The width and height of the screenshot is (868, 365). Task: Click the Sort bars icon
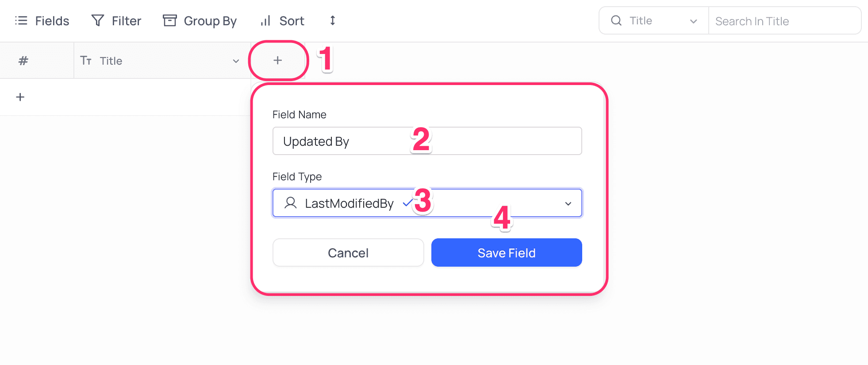(265, 21)
